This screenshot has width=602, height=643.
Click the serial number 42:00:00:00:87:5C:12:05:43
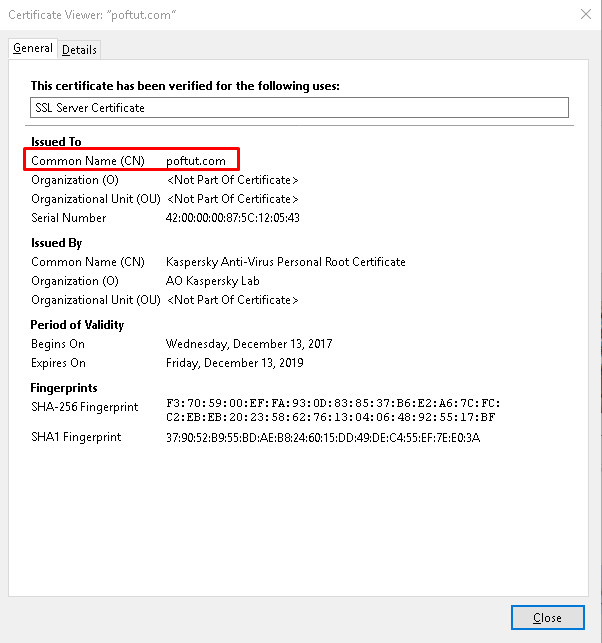pos(233,217)
